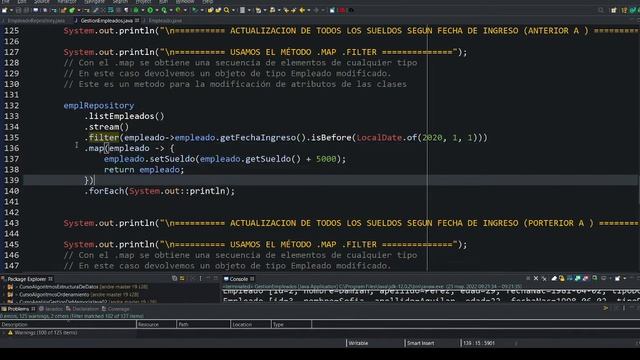Image resolution: width=640 pixels, height=360 pixels.
Task: Sort Problems by Path column
Action: 203,324
